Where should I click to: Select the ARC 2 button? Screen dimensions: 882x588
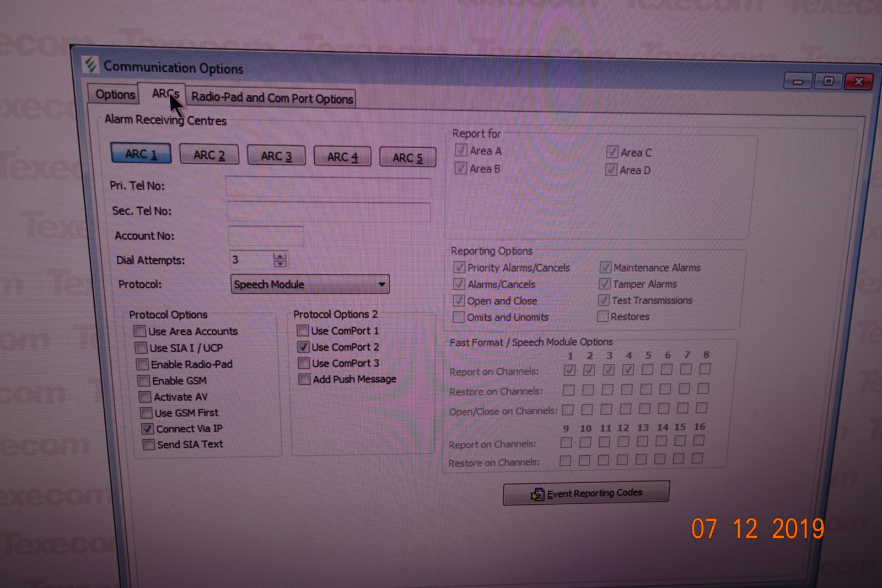[209, 155]
